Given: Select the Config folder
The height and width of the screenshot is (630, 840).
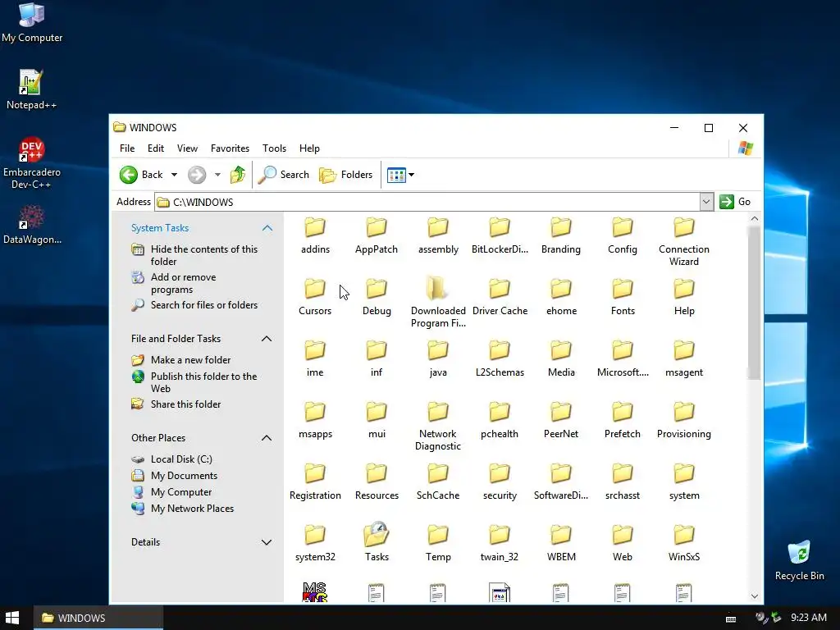Looking at the screenshot, I should (x=623, y=235).
